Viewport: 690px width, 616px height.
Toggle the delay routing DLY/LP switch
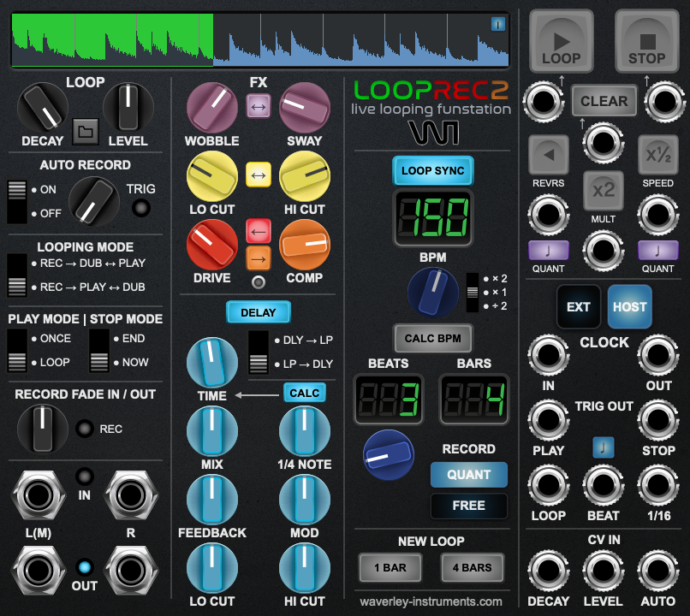pyautogui.click(x=259, y=352)
